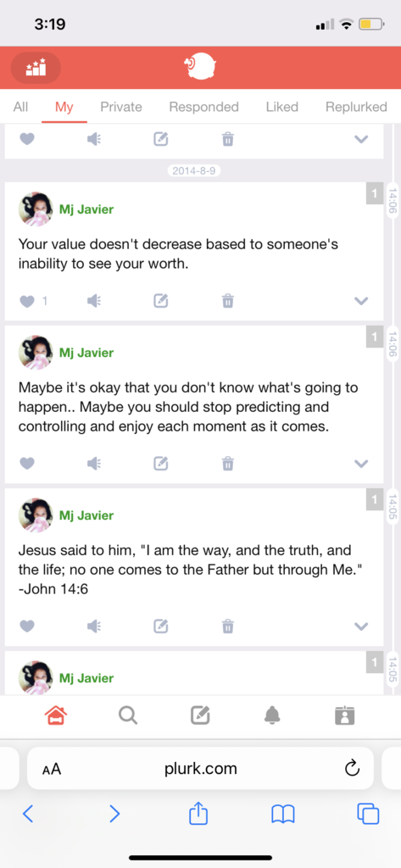Edit the "Maybe it's okay" post
401x868 pixels.
pyautogui.click(x=160, y=464)
